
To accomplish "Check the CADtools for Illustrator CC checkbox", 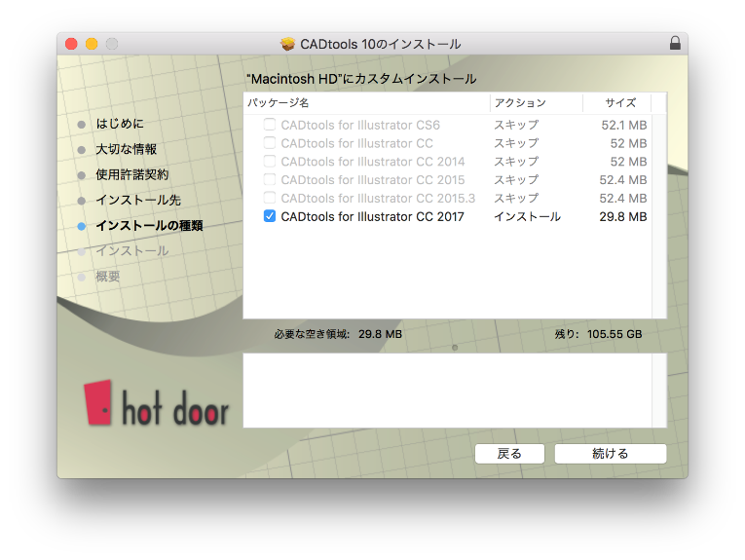I will (x=270, y=143).
